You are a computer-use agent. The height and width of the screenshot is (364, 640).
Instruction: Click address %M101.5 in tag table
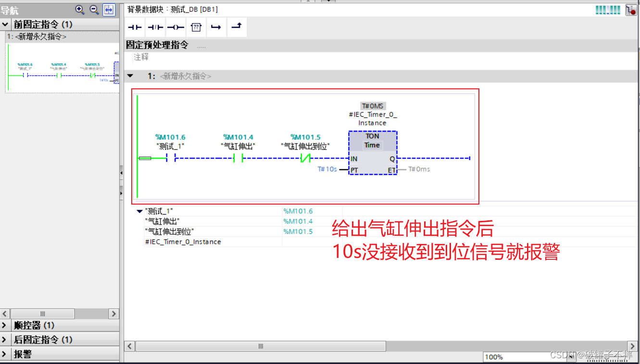point(298,231)
